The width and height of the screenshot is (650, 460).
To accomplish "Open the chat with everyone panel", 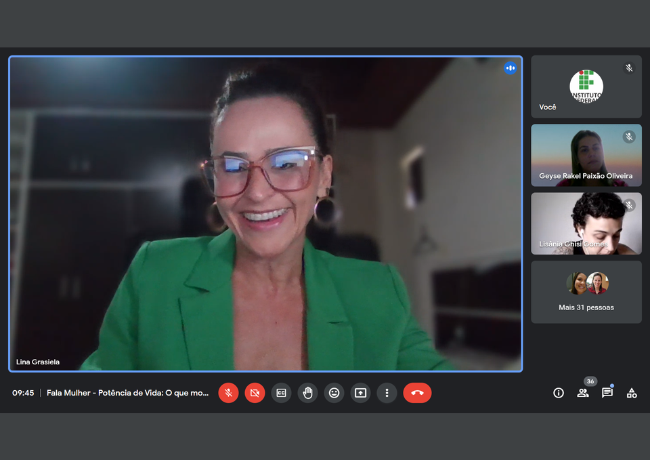I will [x=607, y=393].
